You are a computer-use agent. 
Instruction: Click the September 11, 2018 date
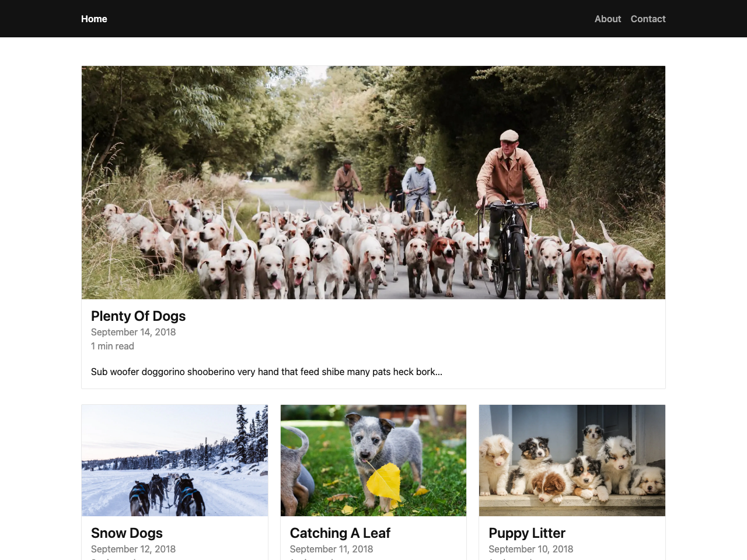[x=331, y=549]
